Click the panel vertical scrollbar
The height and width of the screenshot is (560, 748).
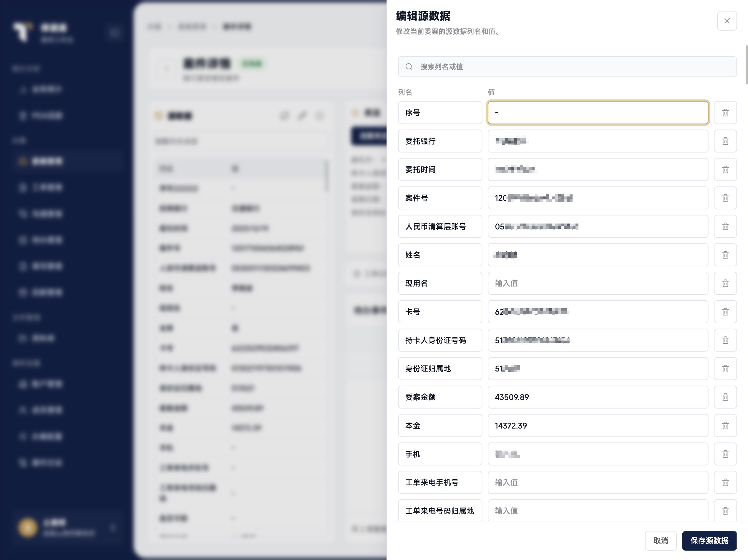coord(746,65)
